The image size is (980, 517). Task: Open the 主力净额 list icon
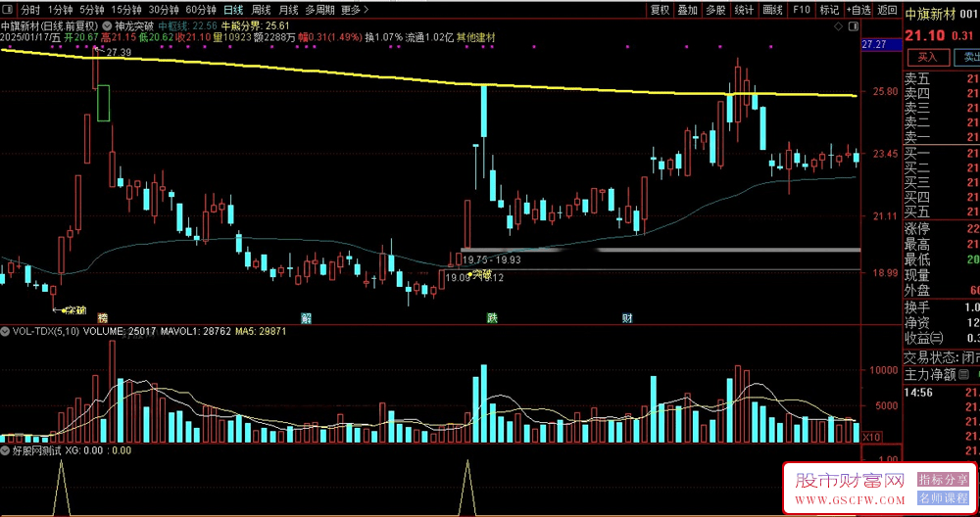[x=963, y=375]
